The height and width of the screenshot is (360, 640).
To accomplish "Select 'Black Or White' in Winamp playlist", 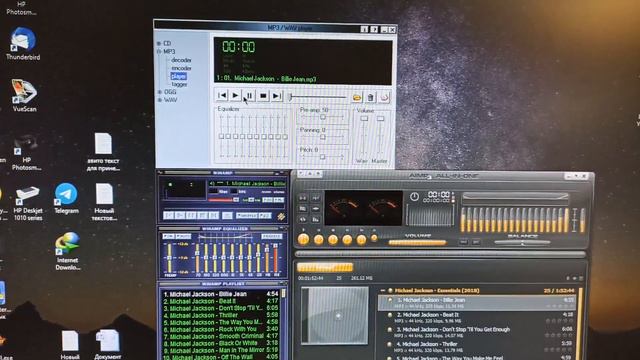I will [x=221, y=343].
